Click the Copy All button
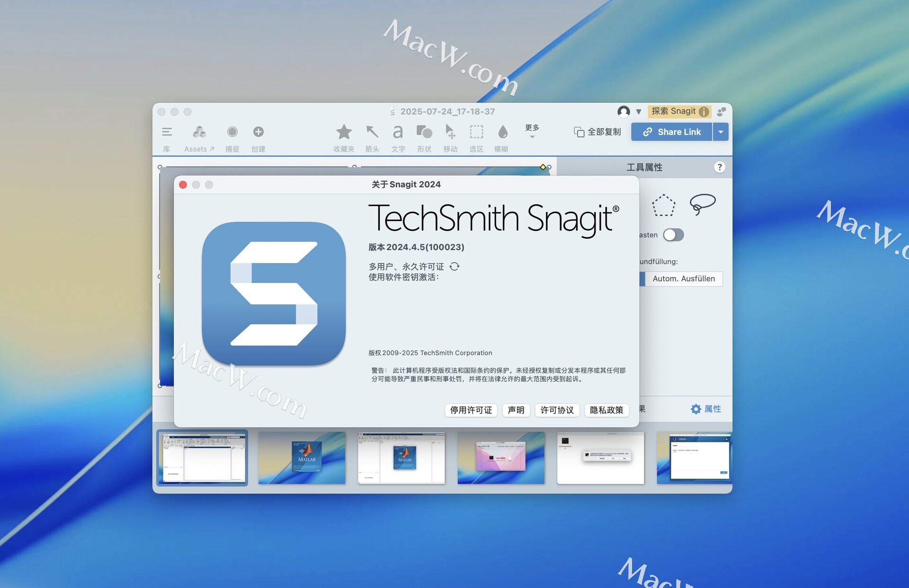909x588 pixels. tap(597, 132)
